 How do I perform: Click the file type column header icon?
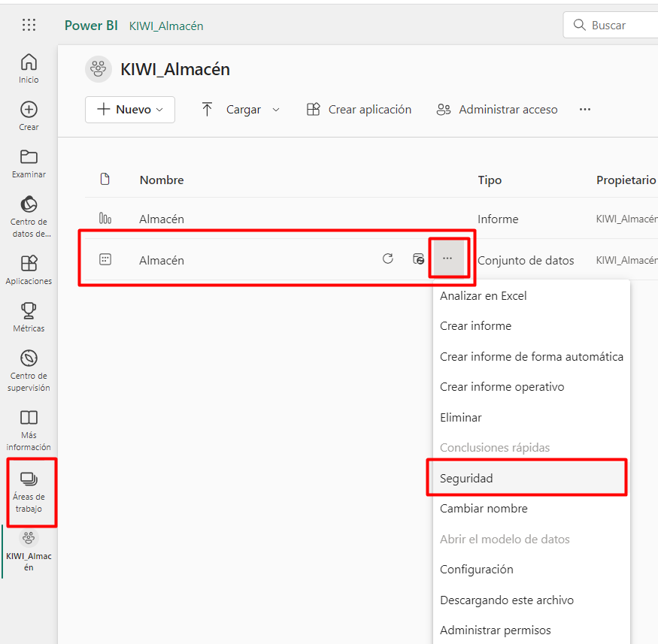click(x=105, y=179)
